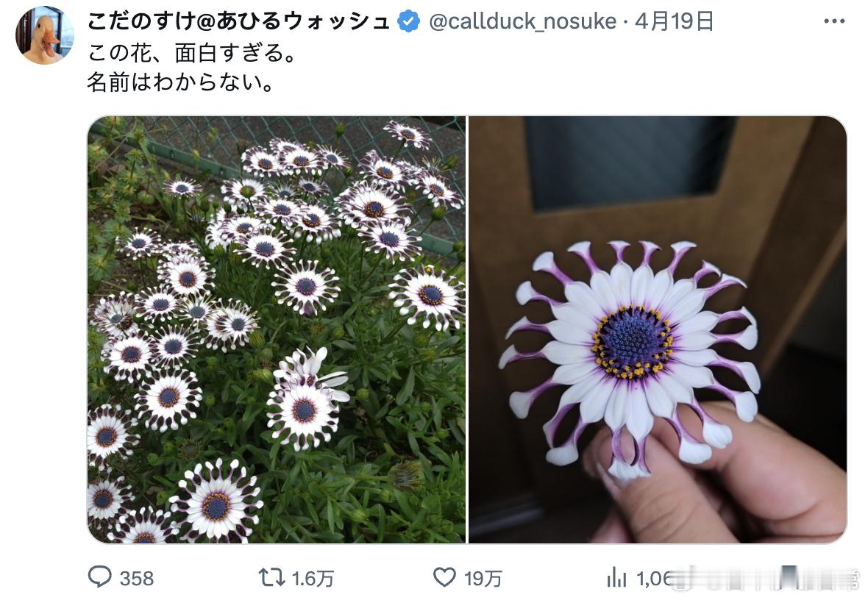
Task: Open the 4月19日 timestamp link
Action: point(674,21)
